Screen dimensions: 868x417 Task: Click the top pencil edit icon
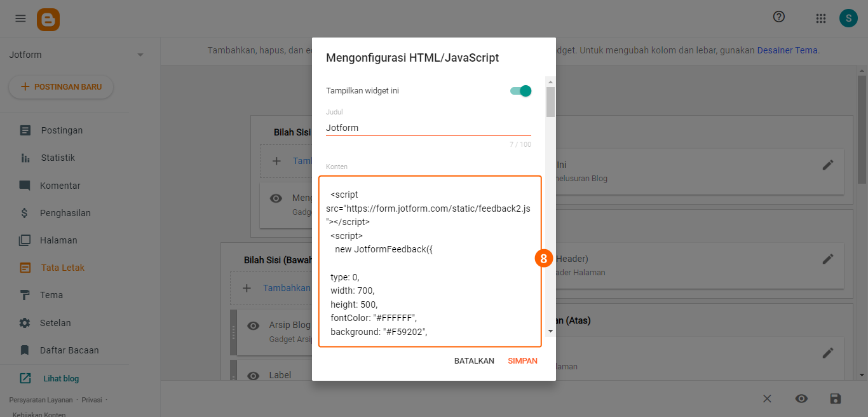click(x=827, y=165)
